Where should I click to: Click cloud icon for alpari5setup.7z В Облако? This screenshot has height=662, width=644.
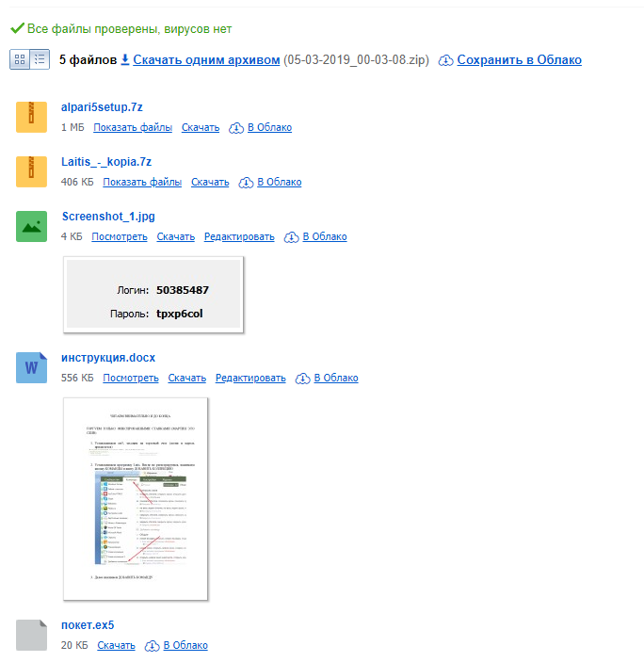pos(236,128)
